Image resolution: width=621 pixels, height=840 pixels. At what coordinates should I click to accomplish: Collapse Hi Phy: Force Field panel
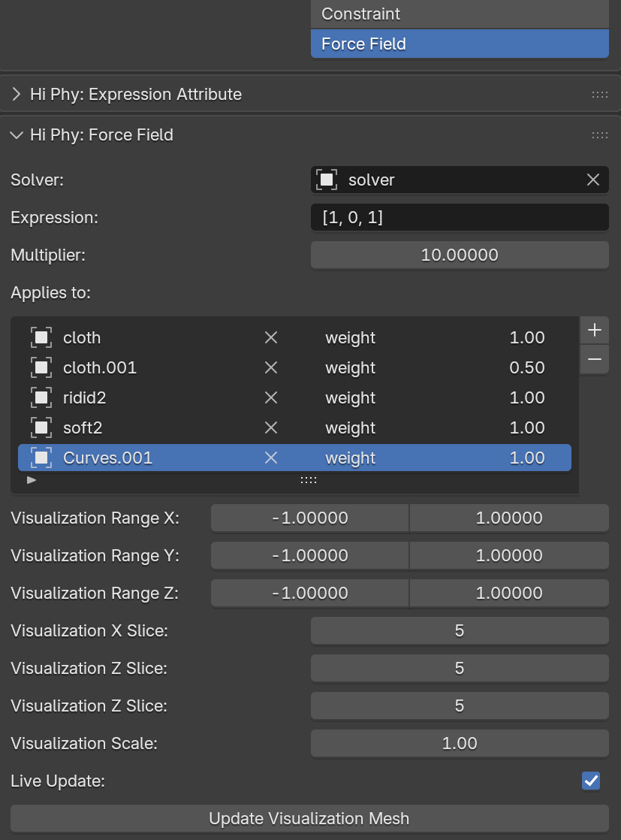(17, 135)
